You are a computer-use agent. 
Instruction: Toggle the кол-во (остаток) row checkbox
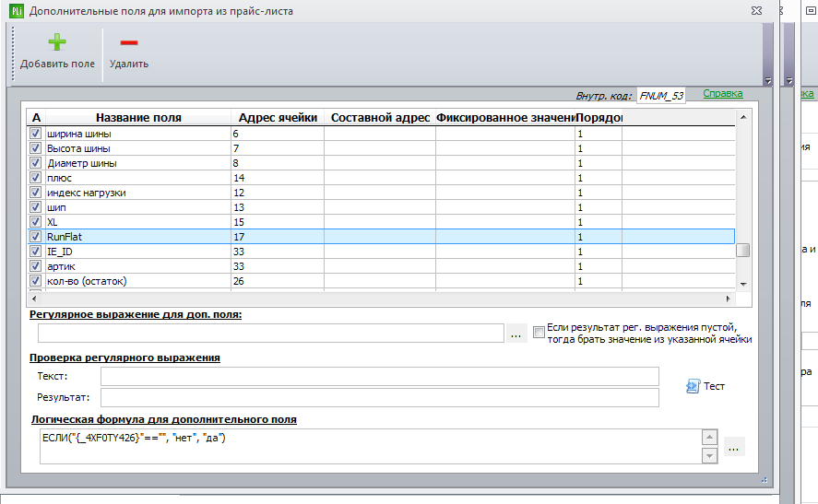(x=35, y=280)
